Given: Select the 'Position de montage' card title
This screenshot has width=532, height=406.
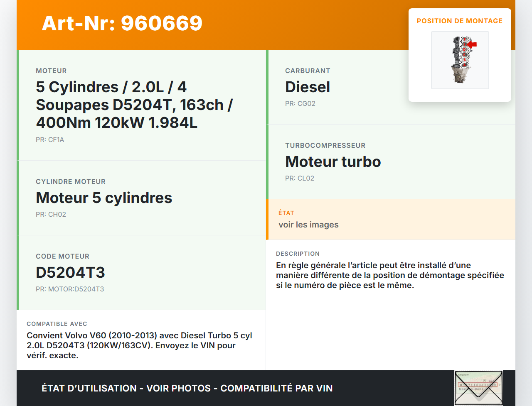Looking at the screenshot, I should [459, 21].
